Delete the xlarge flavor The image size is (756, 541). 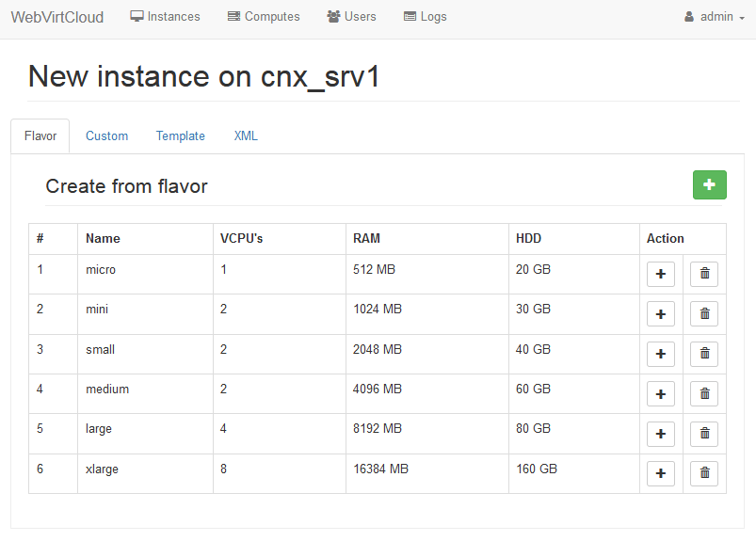[x=703, y=473]
